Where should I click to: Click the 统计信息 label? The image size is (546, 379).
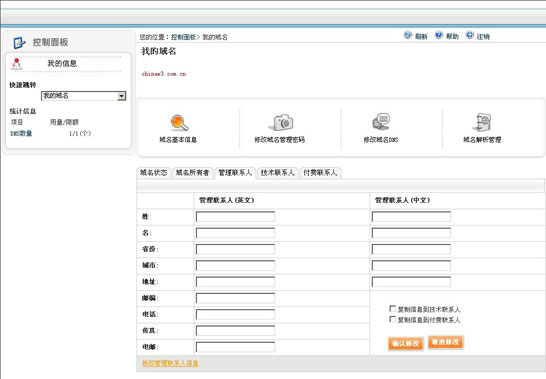click(x=23, y=111)
